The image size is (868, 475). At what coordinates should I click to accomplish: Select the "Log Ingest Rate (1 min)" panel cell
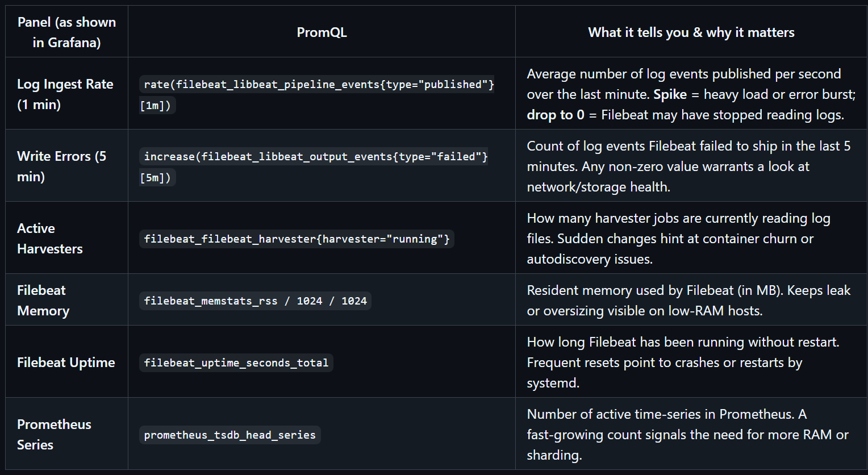pos(65,94)
